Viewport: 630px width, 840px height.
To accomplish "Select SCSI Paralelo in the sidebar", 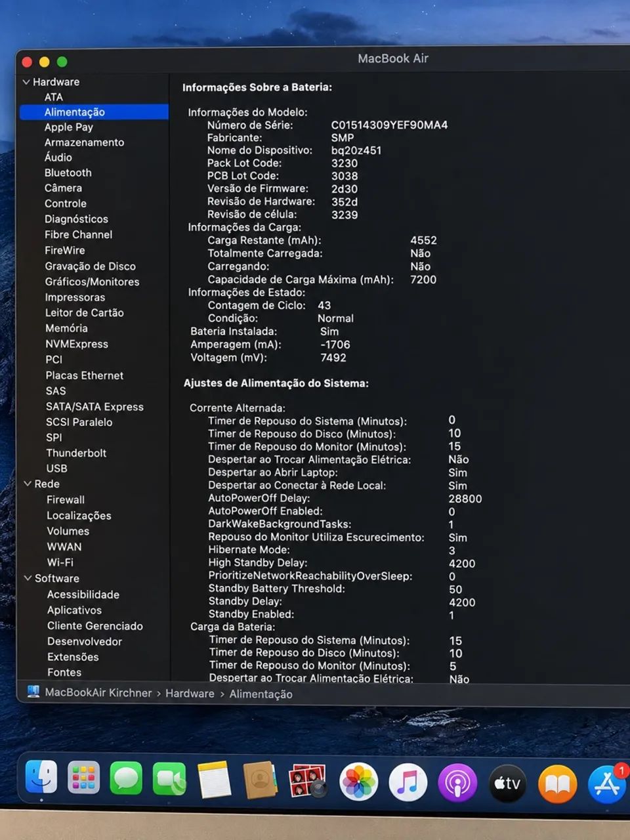I will (x=79, y=422).
